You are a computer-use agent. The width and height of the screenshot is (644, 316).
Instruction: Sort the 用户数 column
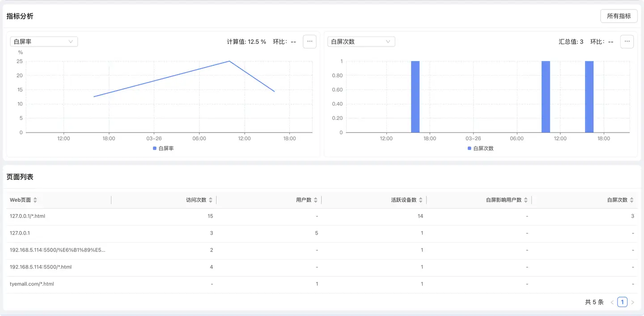[x=317, y=200]
